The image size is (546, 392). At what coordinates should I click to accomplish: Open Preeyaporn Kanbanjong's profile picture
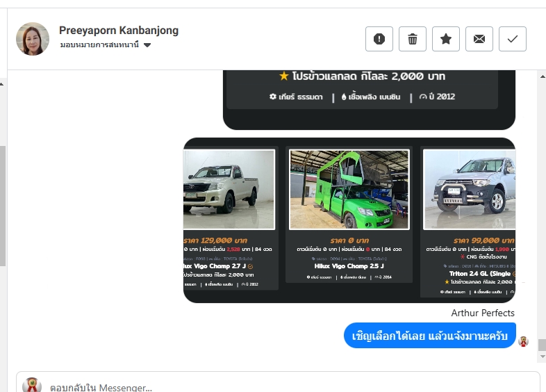(33, 39)
